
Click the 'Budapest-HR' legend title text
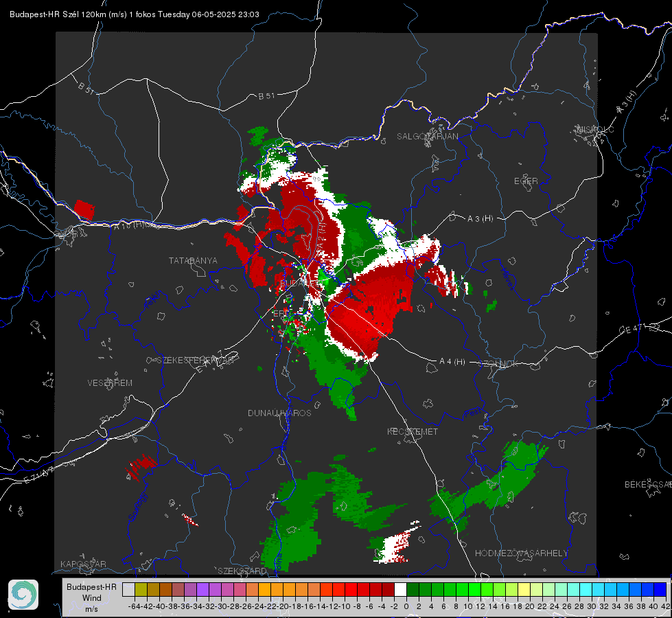[x=91, y=586]
